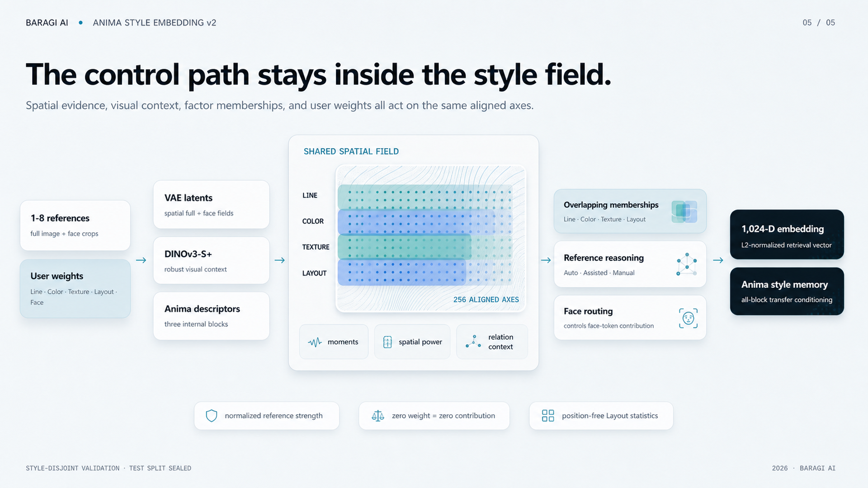Select the Anima style memory card
This screenshot has height=488, width=868.
tap(787, 291)
